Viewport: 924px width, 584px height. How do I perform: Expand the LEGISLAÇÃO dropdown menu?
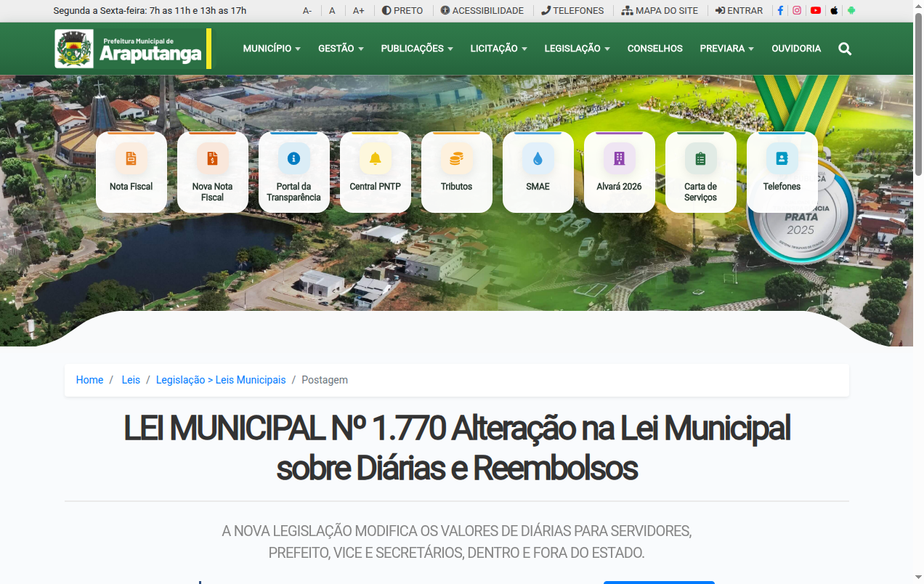(577, 49)
